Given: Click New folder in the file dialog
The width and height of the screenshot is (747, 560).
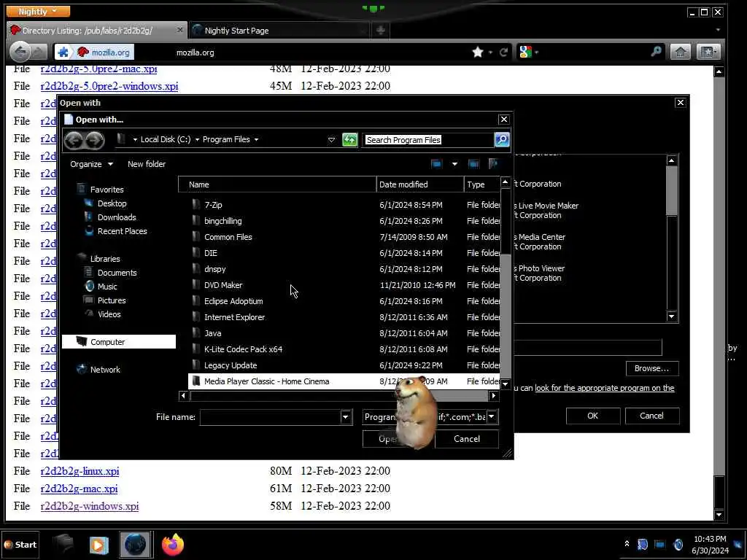Looking at the screenshot, I should pos(147,164).
